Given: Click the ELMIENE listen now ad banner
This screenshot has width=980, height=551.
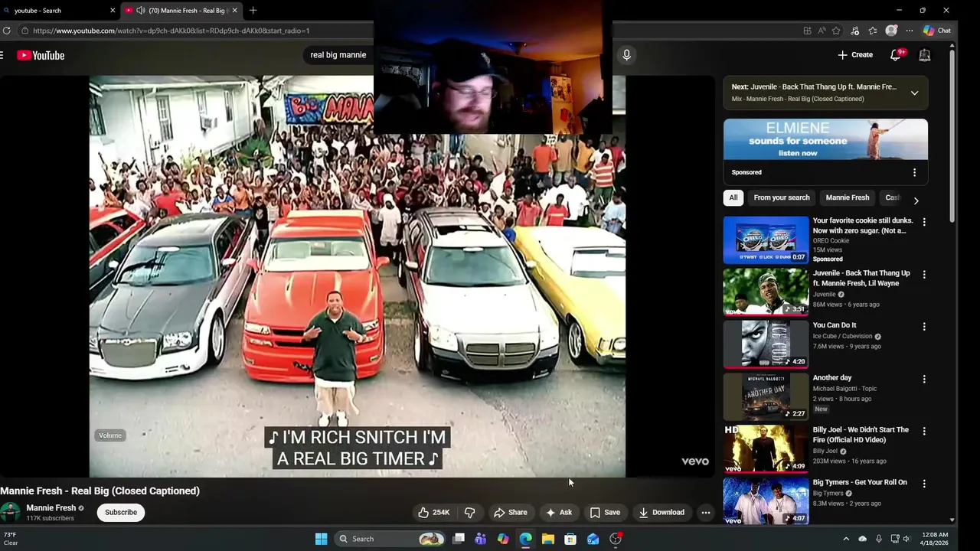Looking at the screenshot, I should click(825, 139).
